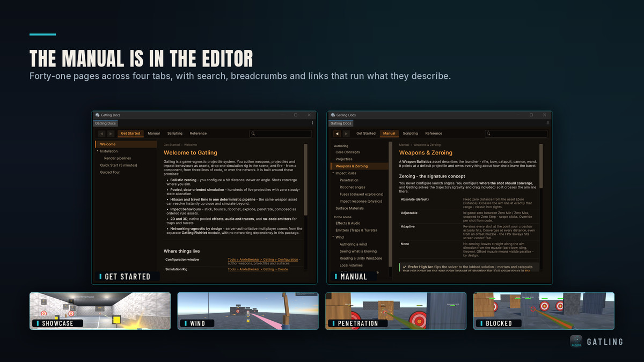Collapse the Impact Rules section in the Manual sidebar
Image resolution: width=644 pixels, height=362 pixels.
[333, 173]
